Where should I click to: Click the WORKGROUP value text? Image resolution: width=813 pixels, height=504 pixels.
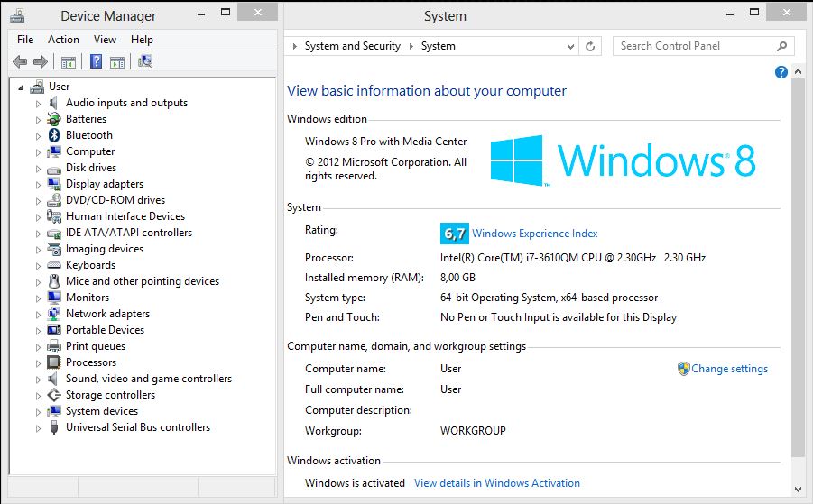pyautogui.click(x=473, y=431)
